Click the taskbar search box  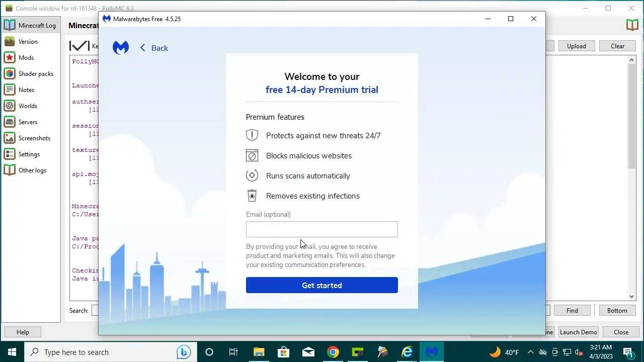[110, 352]
